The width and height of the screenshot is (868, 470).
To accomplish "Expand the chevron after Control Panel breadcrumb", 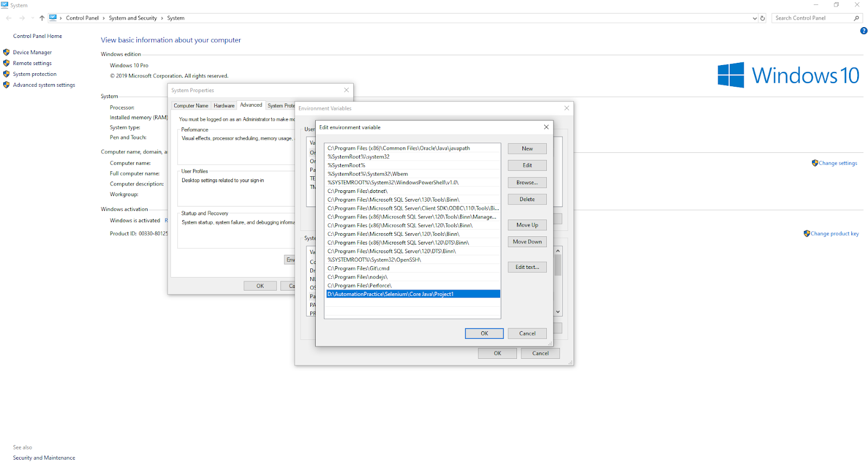I will coord(104,18).
